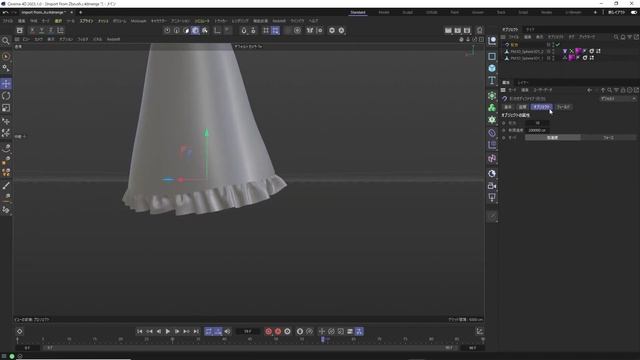Select PM3D_Sphere3D1_1 in Object Manager
The image size is (640, 360).
coord(527,58)
